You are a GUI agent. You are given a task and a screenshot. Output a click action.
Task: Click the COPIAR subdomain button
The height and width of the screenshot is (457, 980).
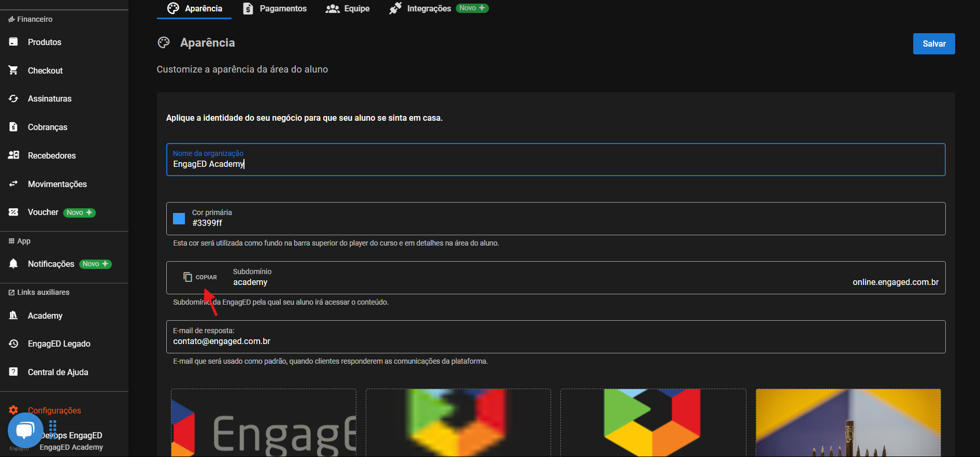200,277
